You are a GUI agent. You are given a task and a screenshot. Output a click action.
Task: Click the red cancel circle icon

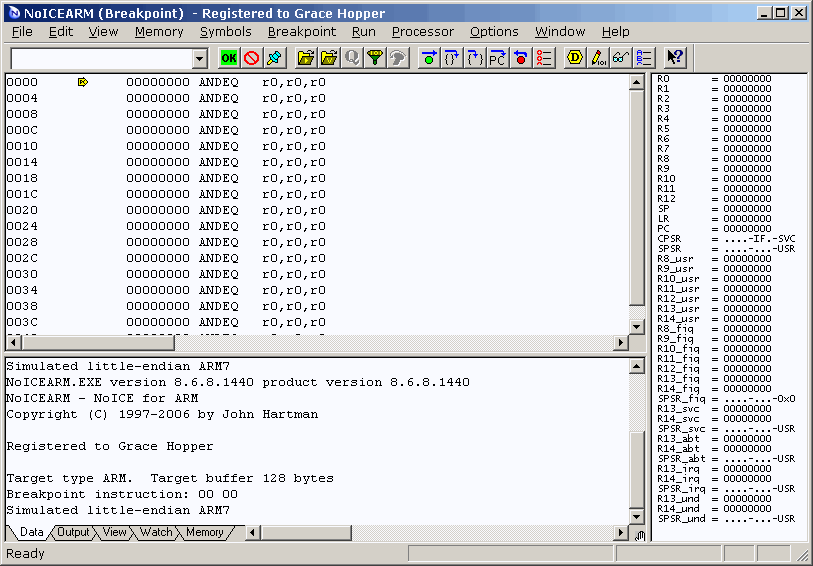click(251, 58)
